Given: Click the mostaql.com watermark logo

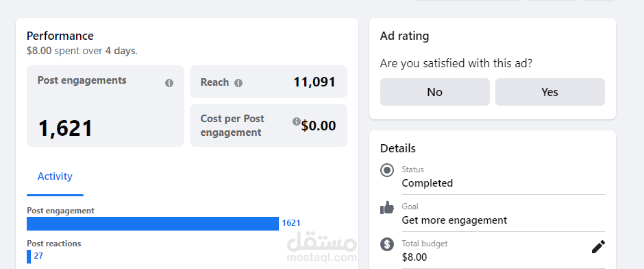Looking at the screenshot, I should click(x=322, y=249).
